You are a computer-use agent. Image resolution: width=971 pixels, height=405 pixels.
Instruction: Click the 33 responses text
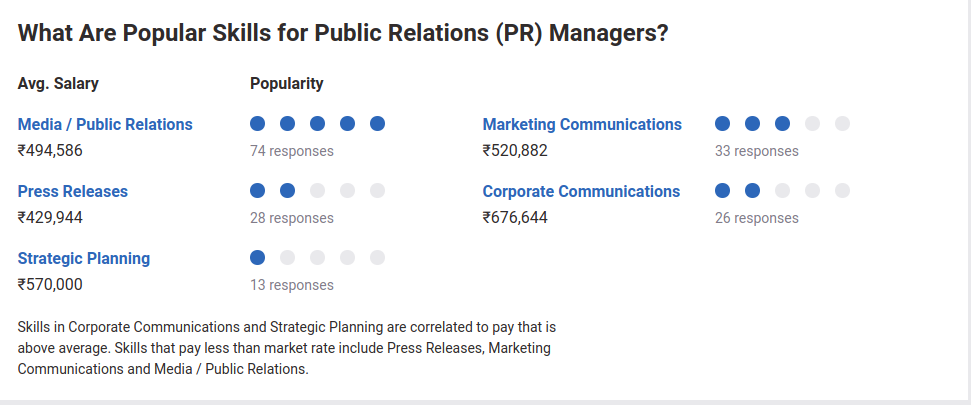(x=757, y=151)
